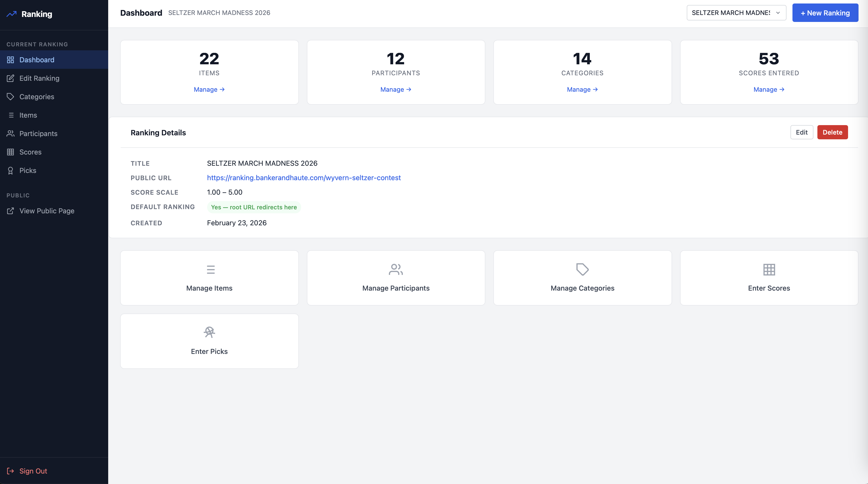Click the Ranking logo trend icon

pos(11,14)
